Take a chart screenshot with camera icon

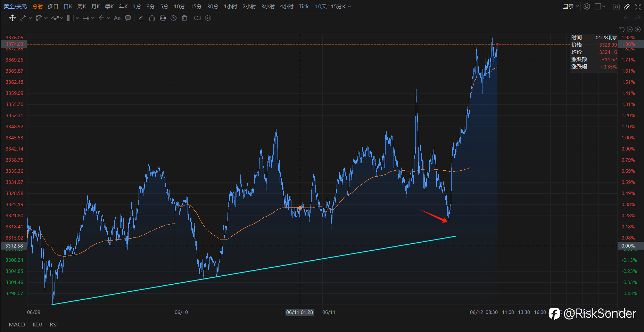point(616,7)
